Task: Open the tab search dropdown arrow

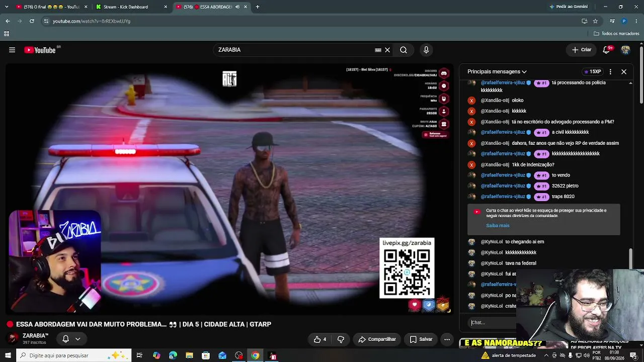Action: [7, 7]
